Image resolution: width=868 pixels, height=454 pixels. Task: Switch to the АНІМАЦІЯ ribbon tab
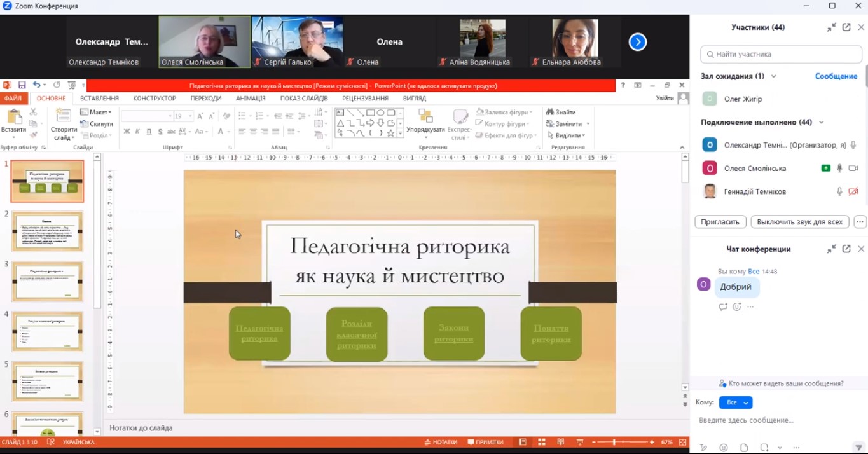(x=251, y=99)
